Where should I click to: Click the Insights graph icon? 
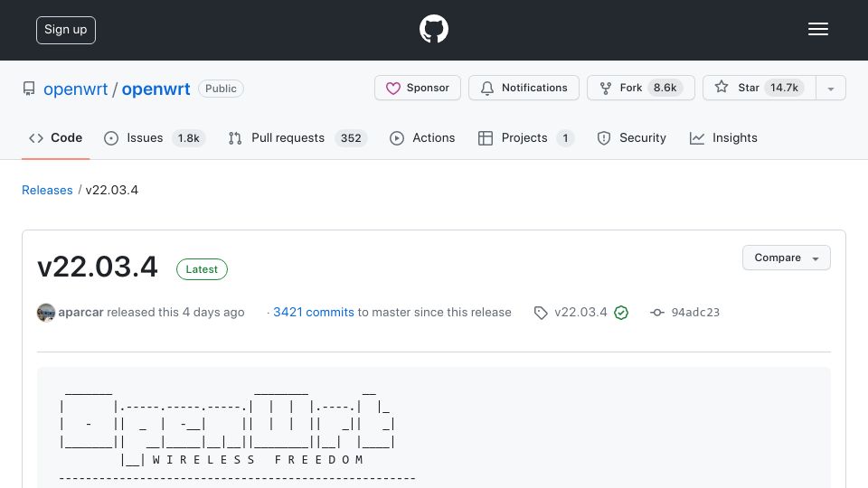pyautogui.click(x=697, y=138)
